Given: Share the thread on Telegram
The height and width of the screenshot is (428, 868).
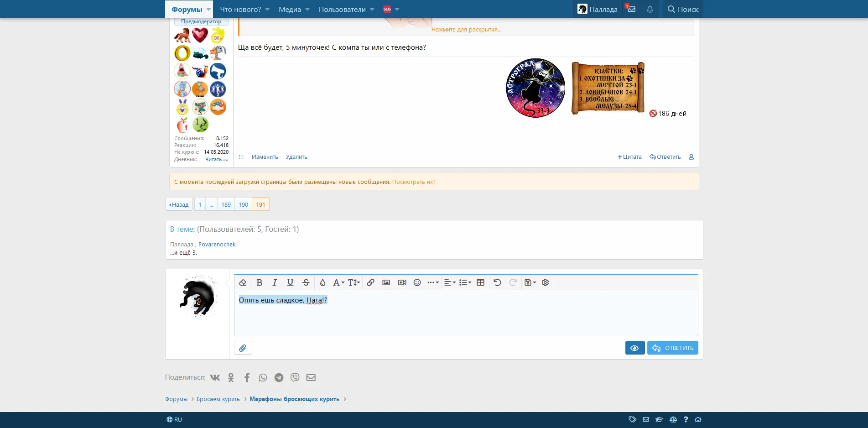Looking at the screenshot, I should pos(279,377).
